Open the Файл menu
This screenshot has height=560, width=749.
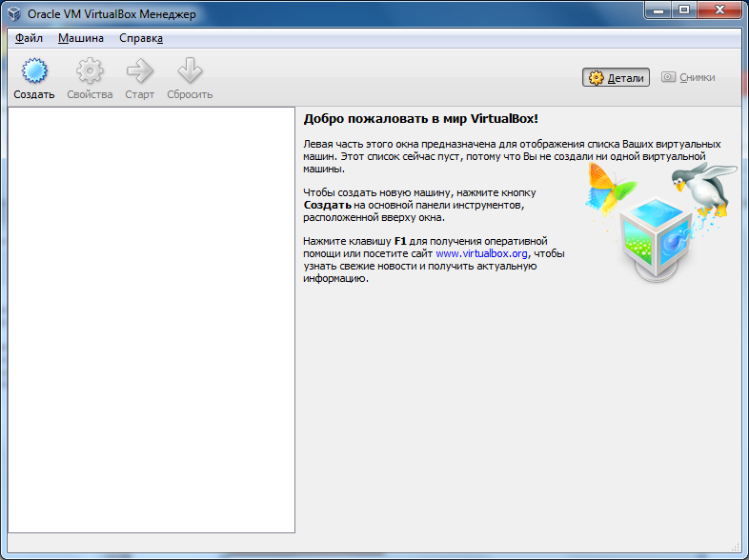29,38
